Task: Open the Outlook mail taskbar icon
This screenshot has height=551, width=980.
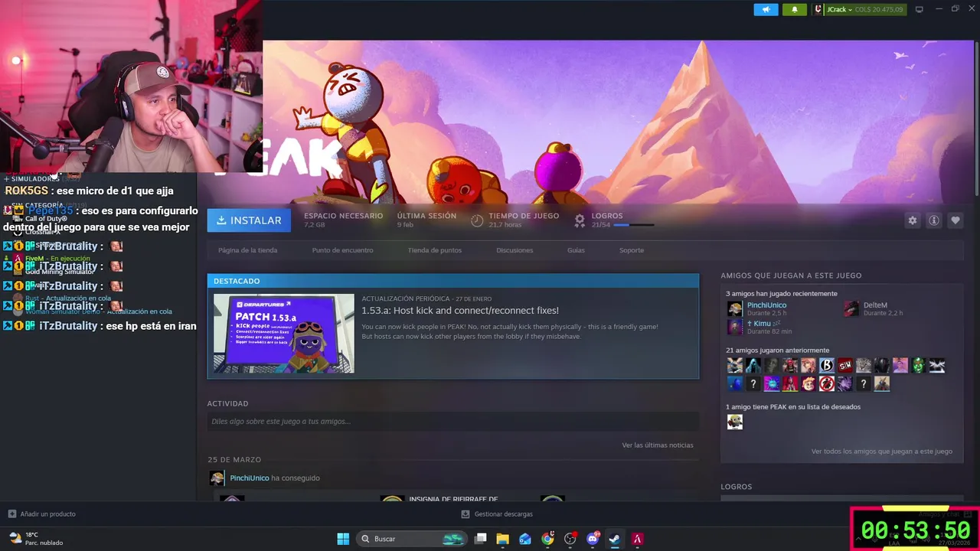Action: pos(525,539)
